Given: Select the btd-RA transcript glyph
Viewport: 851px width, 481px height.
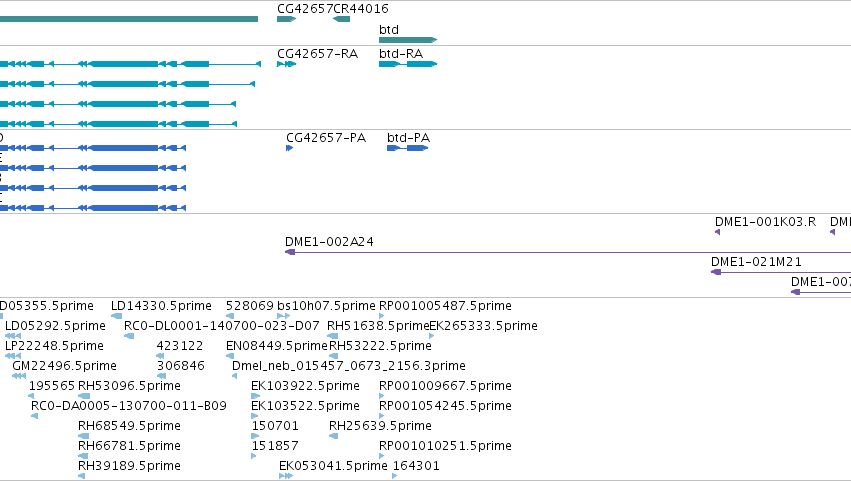Looking at the screenshot, I should click(408, 64).
